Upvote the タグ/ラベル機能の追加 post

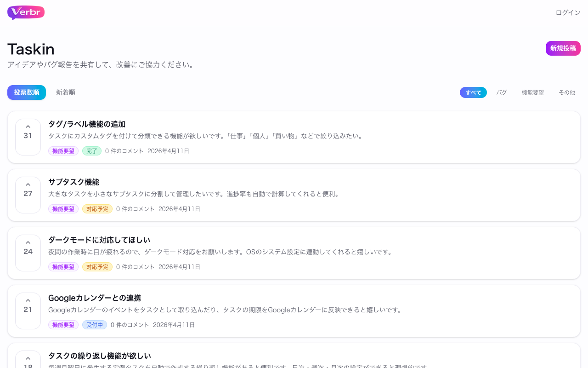click(x=28, y=137)
